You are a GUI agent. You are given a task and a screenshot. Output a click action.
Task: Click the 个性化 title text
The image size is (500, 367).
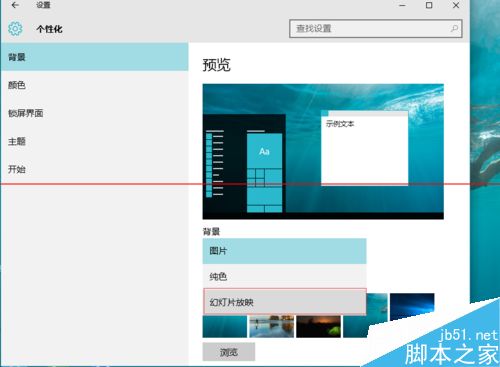pos(49,29)
